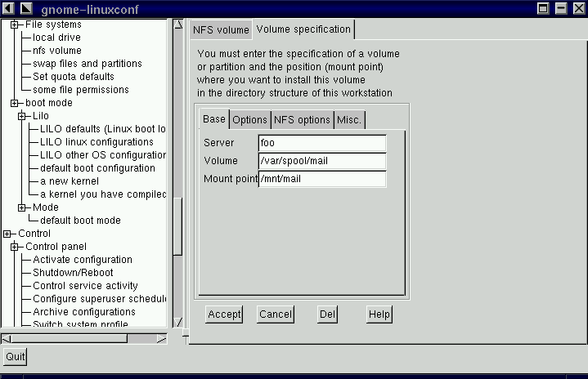Collapse the File systems tree node
This screenshot has height=379, width=588.
14,25
